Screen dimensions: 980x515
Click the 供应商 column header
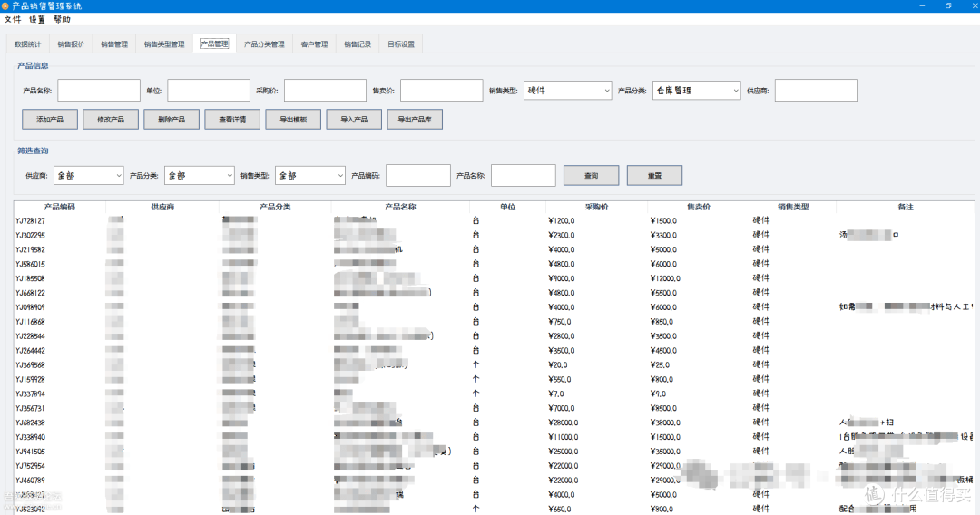(x=162, y=208)
